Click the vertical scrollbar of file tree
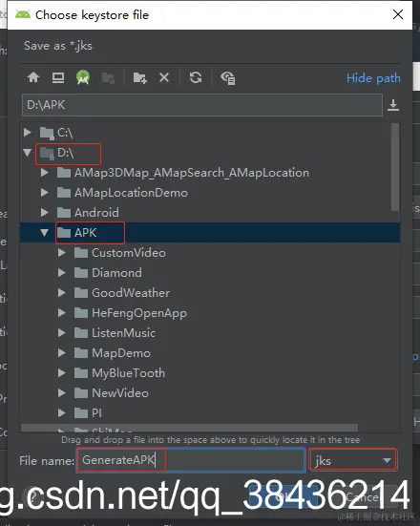 (x=395, y=167)
